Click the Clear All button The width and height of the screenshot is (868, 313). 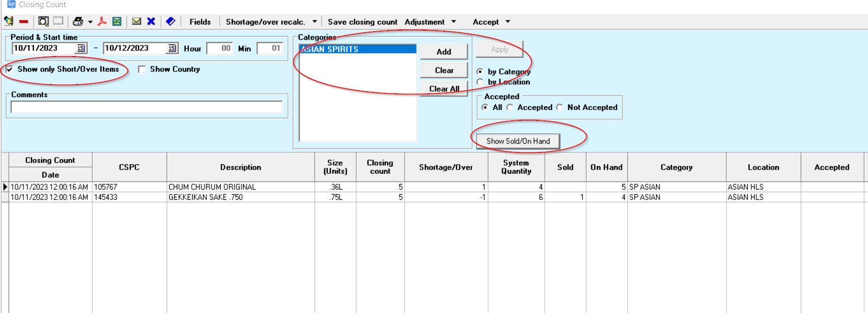pyautogui.click(x=444, y=89)
